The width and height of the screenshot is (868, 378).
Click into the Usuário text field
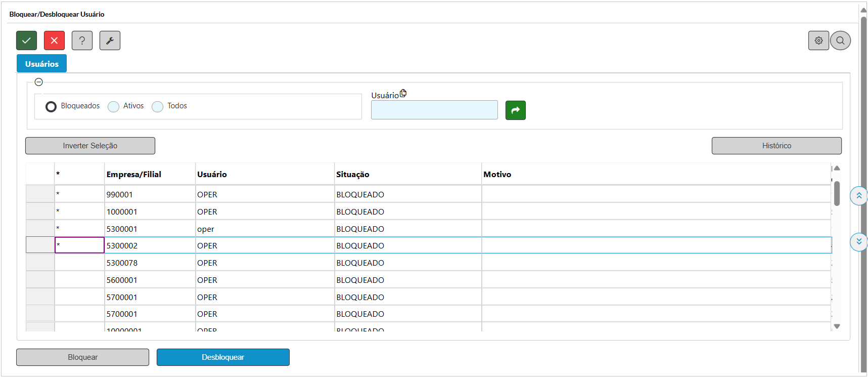coord(434,110)
